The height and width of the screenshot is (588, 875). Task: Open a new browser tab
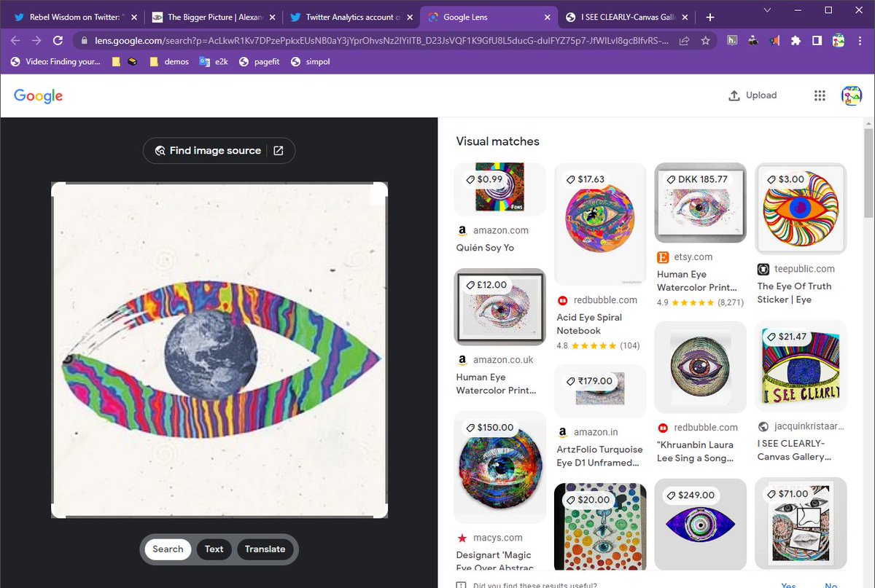tap(710, 17)
